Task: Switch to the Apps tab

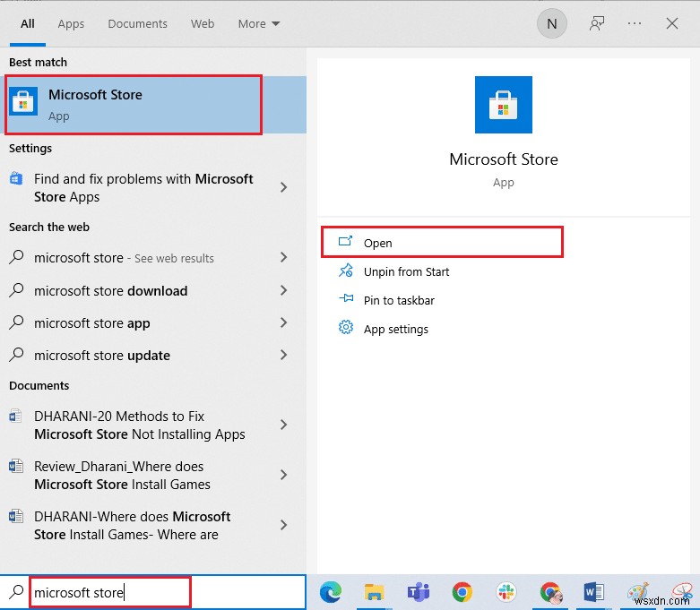Action: tap(71, 24)
